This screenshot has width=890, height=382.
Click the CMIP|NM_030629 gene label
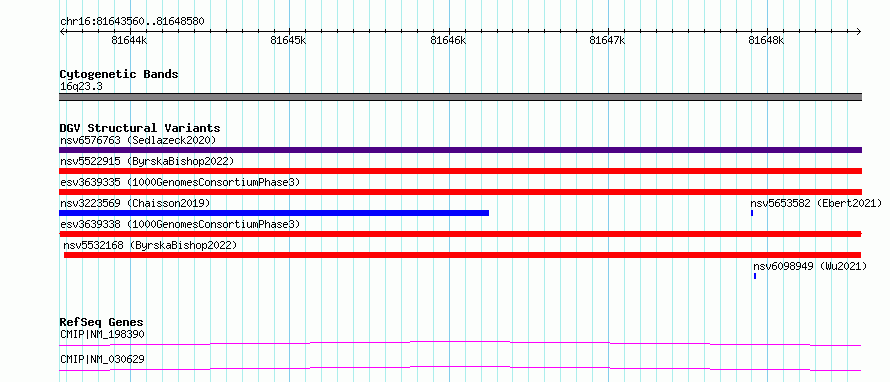[x=102, y=359]
